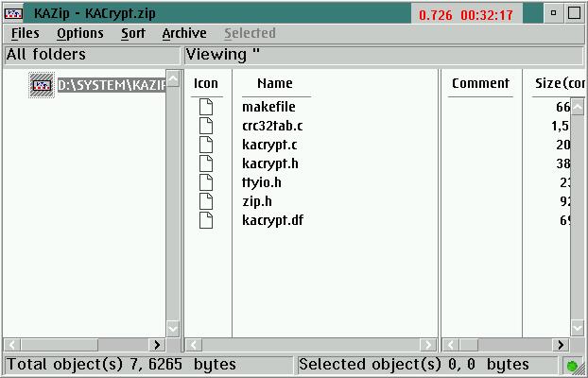
Task: Click the green status indicator light
Action: [572, 366]
